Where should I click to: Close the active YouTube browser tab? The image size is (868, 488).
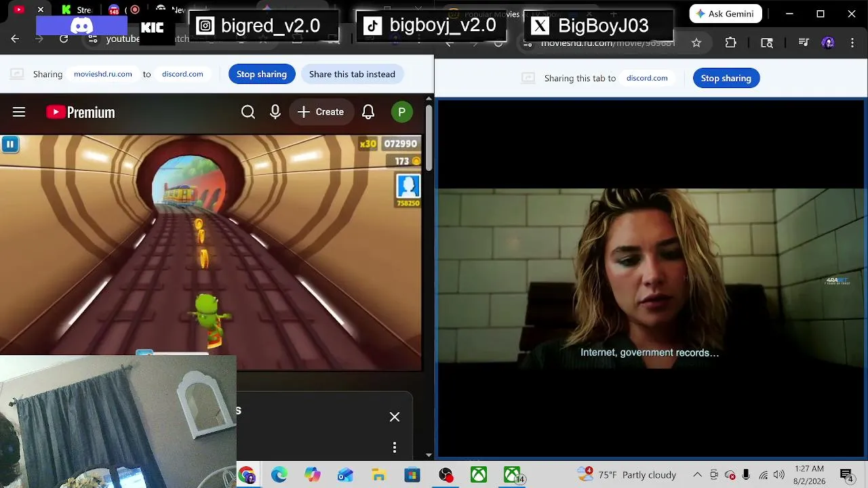click(41, 9)
